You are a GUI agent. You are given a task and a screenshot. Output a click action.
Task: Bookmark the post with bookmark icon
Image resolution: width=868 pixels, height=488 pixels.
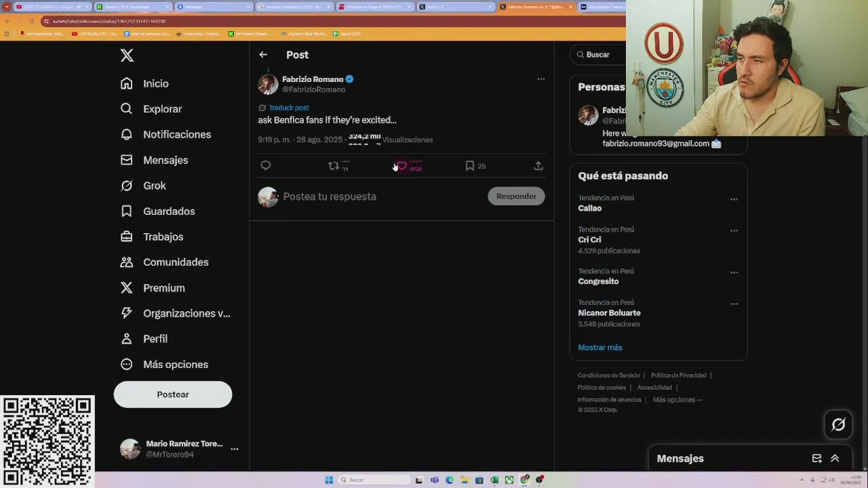coord(470,165)
